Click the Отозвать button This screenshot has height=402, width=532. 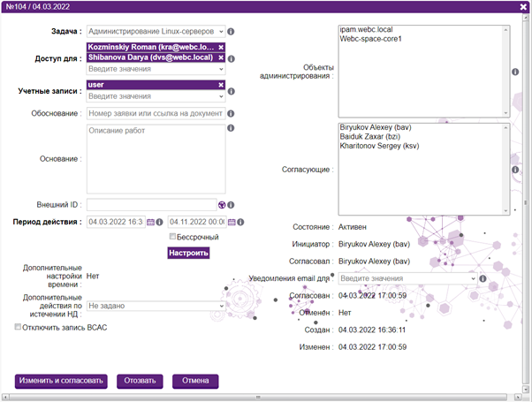tap(140, 381)
